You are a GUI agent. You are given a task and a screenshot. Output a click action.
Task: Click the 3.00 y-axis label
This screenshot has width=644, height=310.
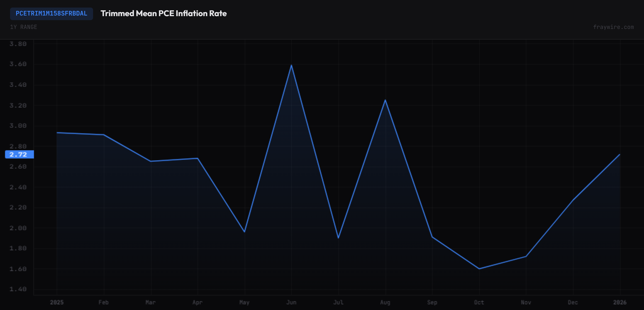point(18,126)
